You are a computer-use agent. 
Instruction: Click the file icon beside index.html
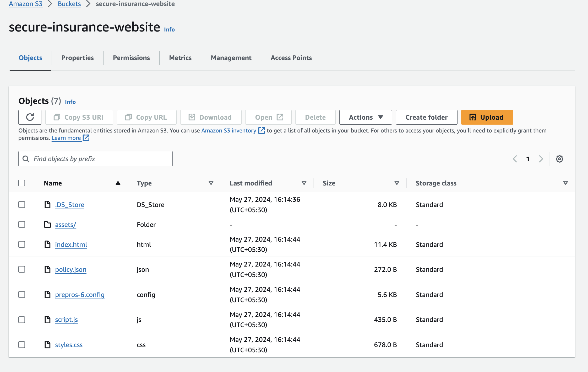coord(47,245)
